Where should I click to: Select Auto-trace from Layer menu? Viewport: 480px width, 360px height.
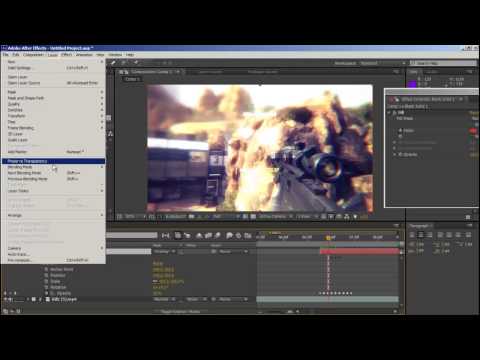coord(53,254)
